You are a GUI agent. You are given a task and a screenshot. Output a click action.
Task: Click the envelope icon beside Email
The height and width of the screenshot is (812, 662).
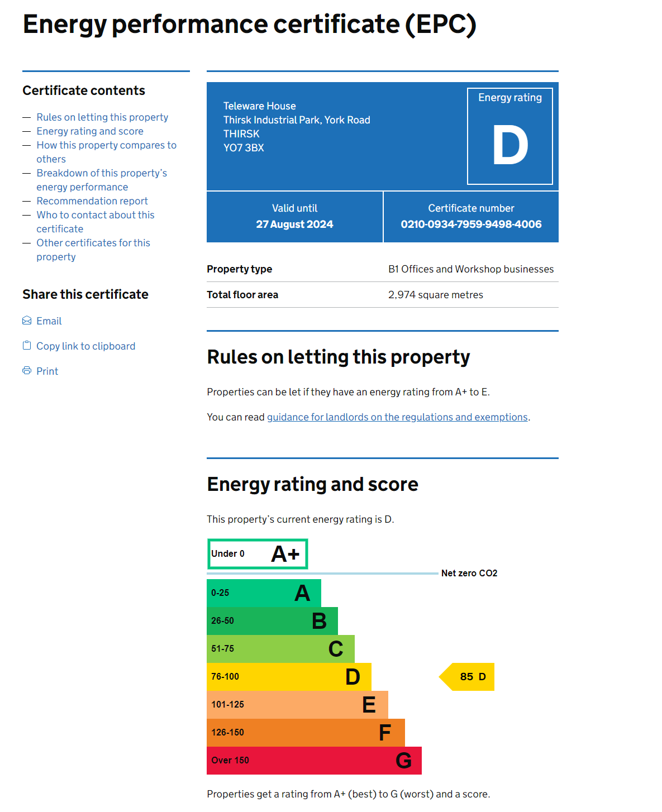[27, 321]
